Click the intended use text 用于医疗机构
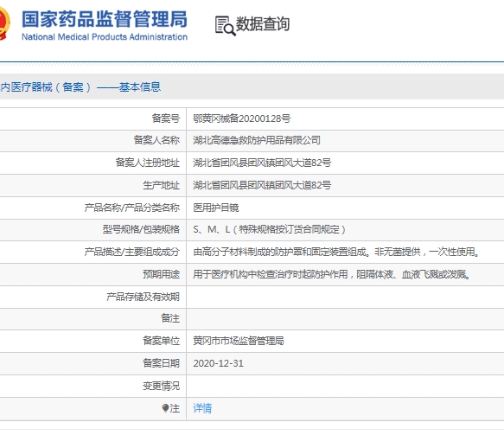 [332, 274]
